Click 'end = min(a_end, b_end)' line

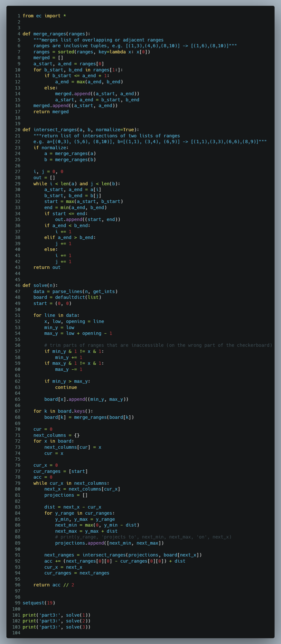coord(76,207)
